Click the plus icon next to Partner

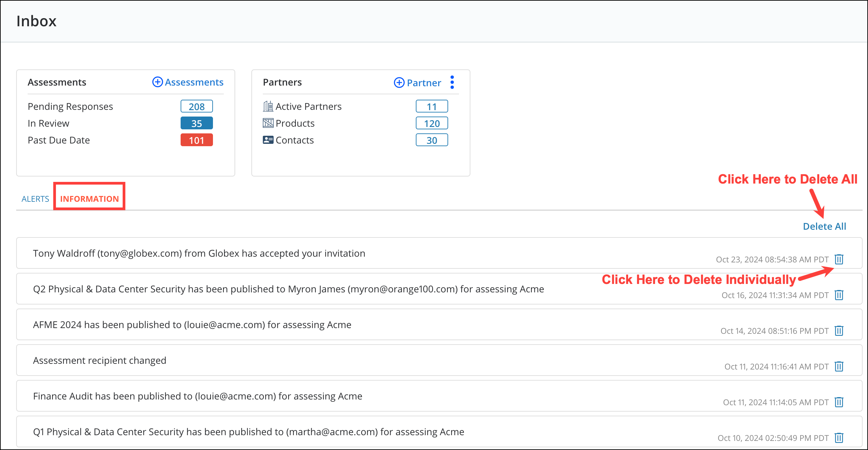[x=399, y=83]
